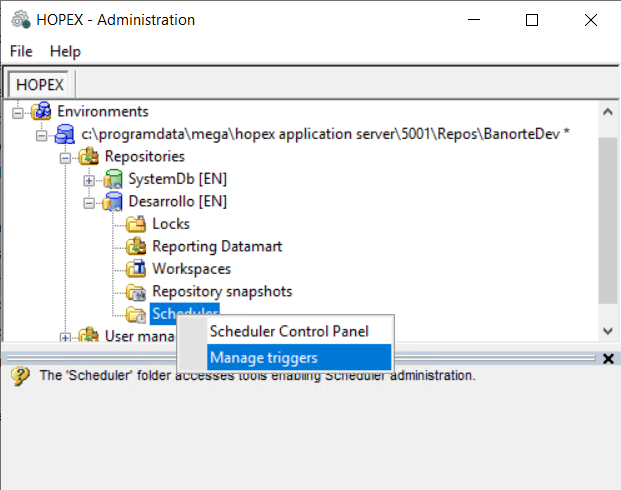621x490 pixels.
Task: Click the Reporting Datamart folder icon
Action: coord(136,246)
